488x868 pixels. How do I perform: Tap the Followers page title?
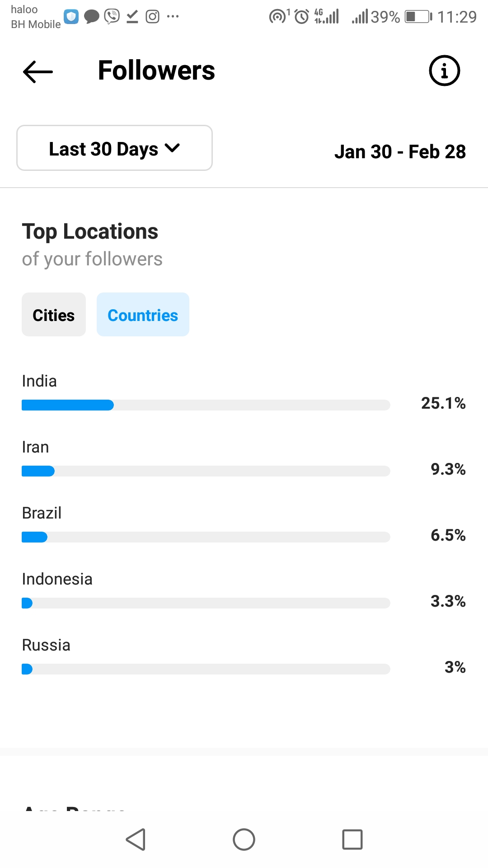coord(156,71)
